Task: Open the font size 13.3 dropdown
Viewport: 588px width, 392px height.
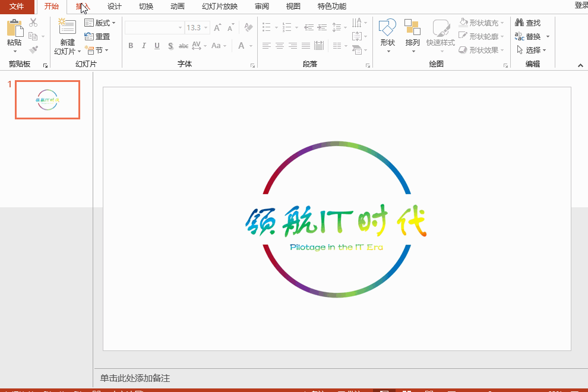Action: 206,28
